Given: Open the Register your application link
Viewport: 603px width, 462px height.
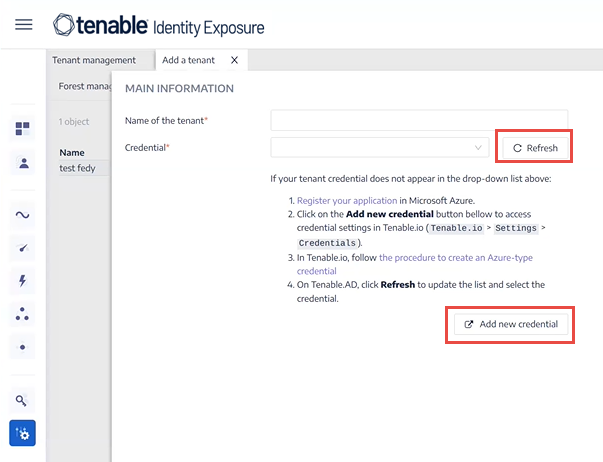Looking at the screenshot, I should click(347, 200).
